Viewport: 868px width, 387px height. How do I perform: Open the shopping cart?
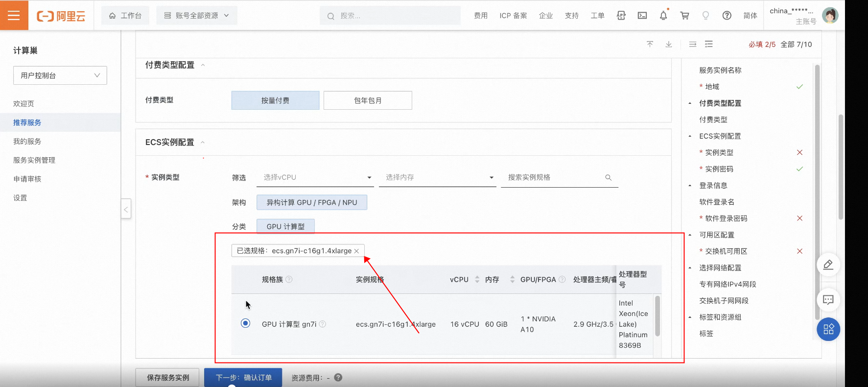(x=684, y=16)
